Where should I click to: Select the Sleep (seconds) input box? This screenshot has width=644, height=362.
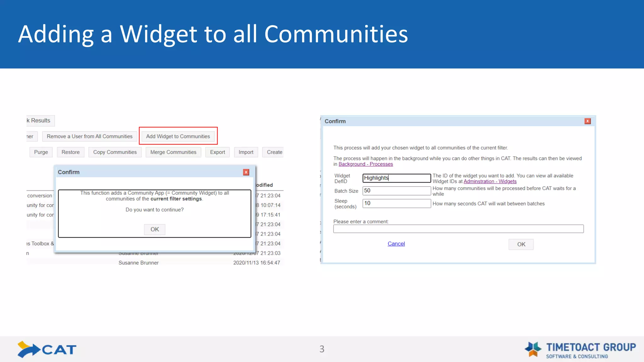coord(396,203)
